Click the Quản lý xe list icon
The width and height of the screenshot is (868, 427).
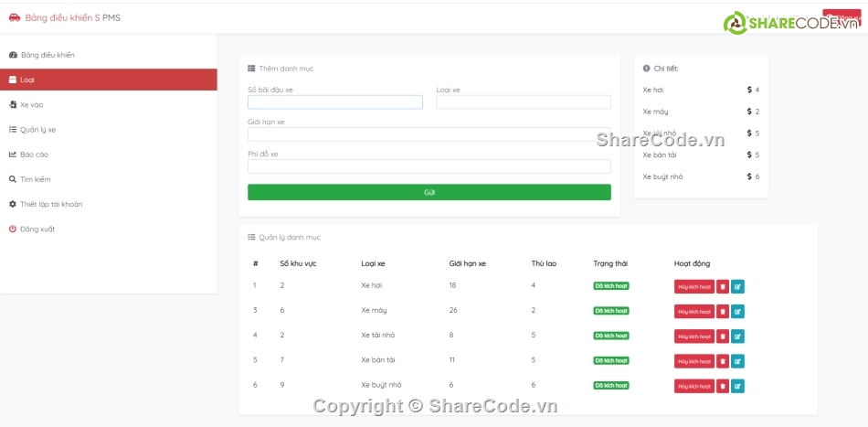(13, 130)
